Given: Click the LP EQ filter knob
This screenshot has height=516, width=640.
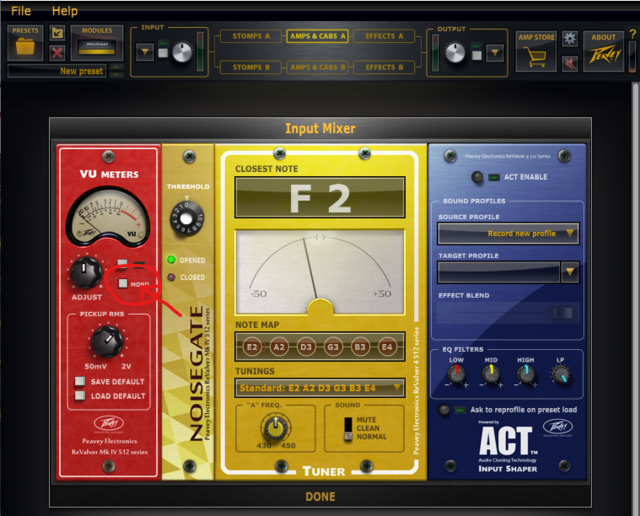Looking at the screenshot, I should pos(561,374).
